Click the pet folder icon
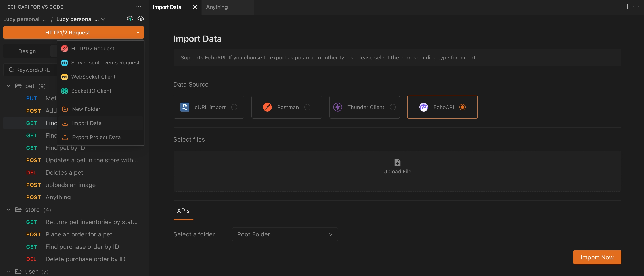The width and height of the screenshot is (644, 276). 19,86
